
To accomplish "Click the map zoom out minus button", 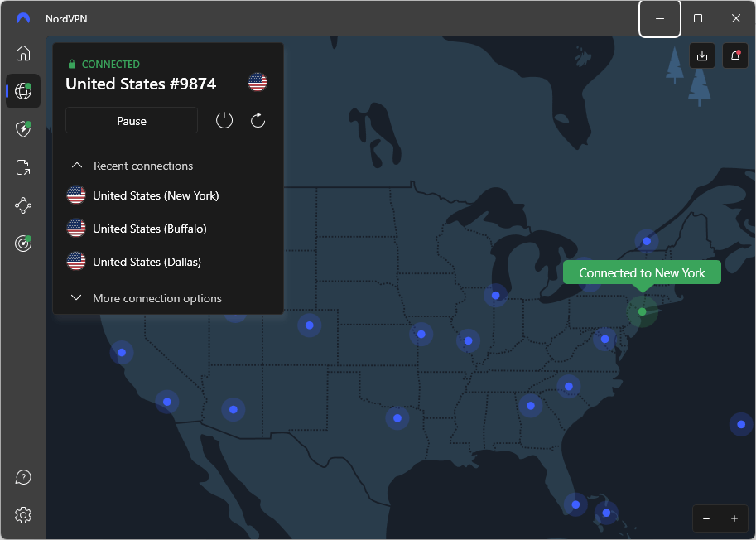I will pyautogui.click(x=706, y=518).
